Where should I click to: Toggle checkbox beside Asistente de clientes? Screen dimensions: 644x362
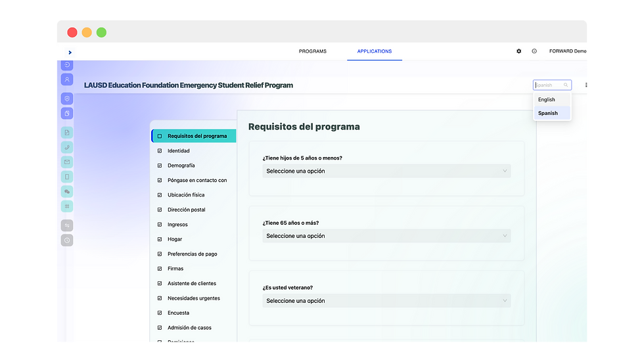(x=160, y=283)
